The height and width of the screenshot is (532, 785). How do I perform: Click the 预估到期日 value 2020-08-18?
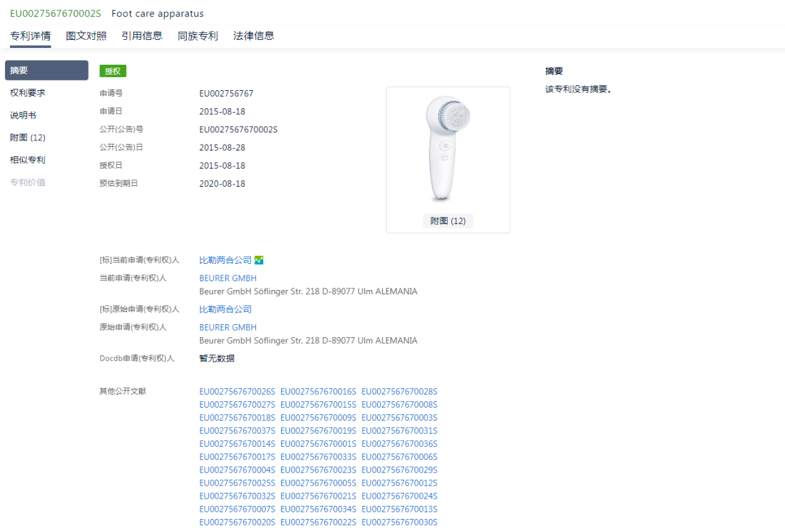click(x=222, y=184)
